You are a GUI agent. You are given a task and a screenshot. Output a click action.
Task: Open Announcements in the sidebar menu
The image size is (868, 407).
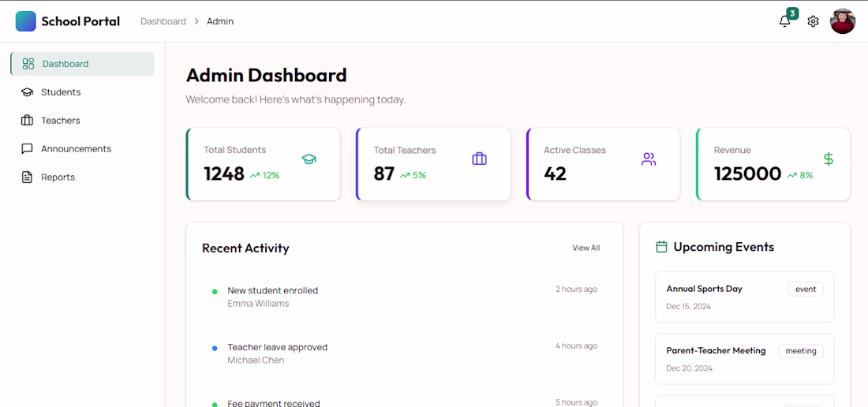[x=82, y=149]
